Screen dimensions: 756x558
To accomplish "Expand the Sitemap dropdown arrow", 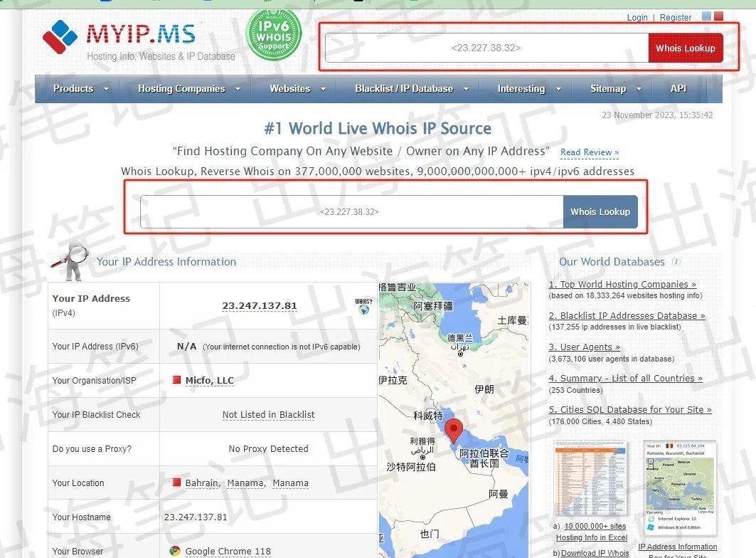I will coord(639,89).
